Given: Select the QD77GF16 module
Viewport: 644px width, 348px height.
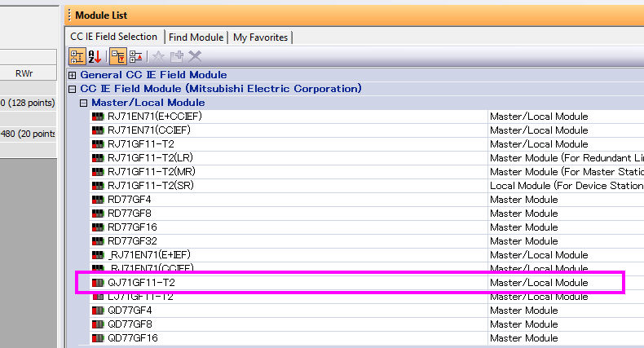Looking at the screenshot, I should (x=133, y=338).
